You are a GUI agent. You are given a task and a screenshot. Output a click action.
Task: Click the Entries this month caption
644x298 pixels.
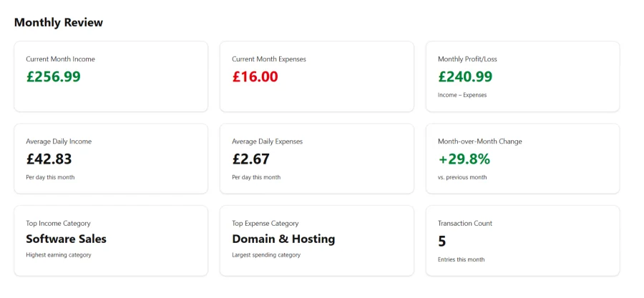click(x=461, y=259)
